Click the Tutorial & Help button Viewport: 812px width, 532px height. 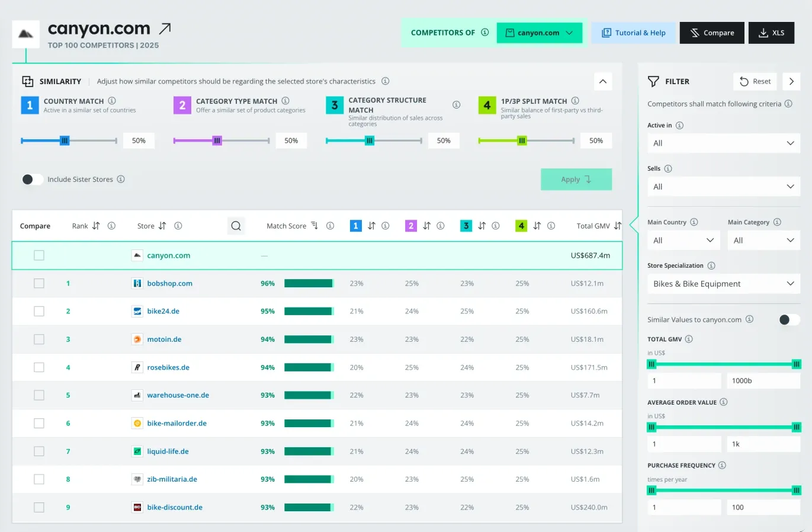click(x=634, y=33)
